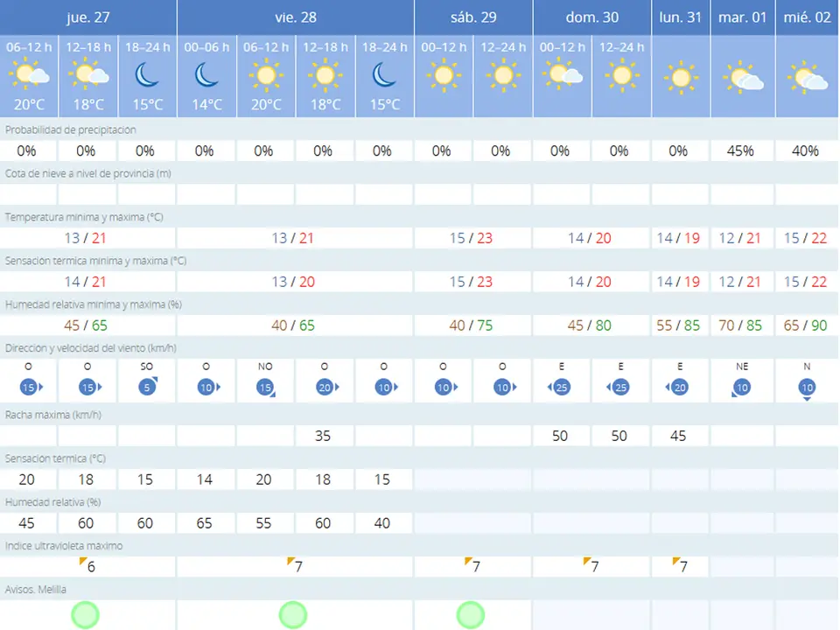Click the dom. 30 00–12 h partly cloudy icon
The image size is (840, 630).
[x=563, y=73]
